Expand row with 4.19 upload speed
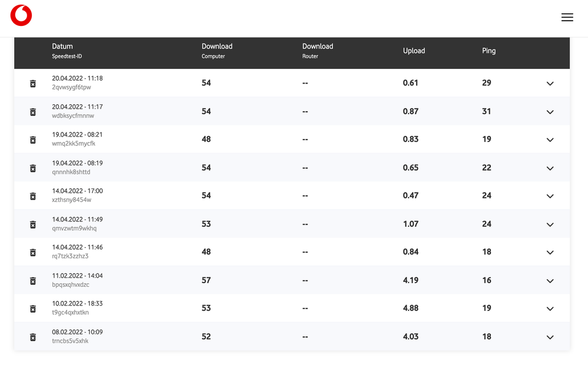This screenshot has height=365, width=588. (550, 281)
